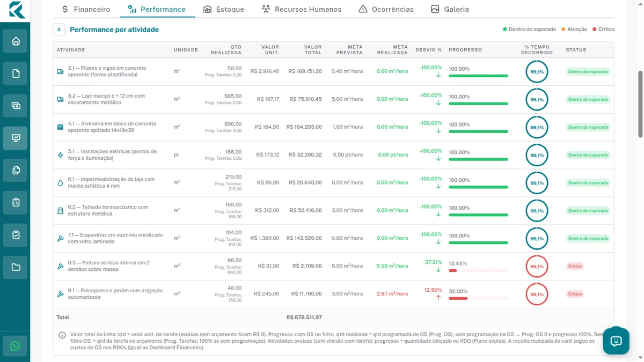The image size is (644, 362).
Task: Click the blank document icon in sidebar
Action: point(15,73)
